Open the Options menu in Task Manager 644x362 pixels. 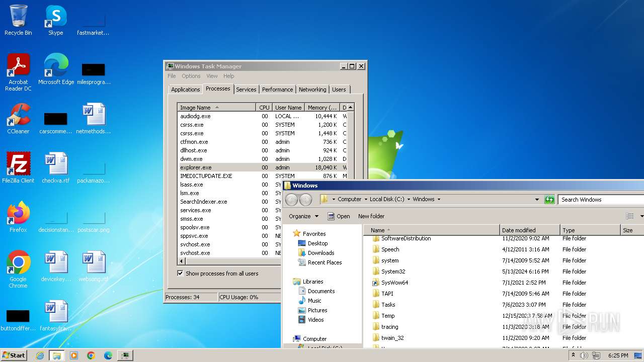click(x=191, y=76)
